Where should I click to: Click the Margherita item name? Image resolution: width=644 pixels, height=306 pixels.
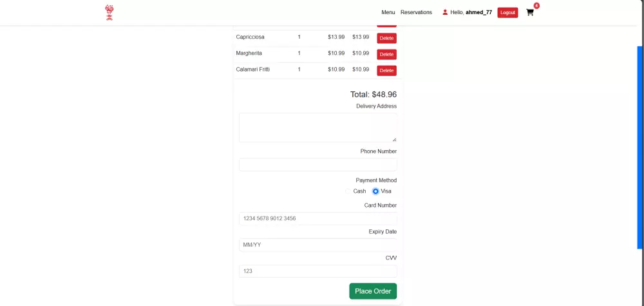[x=249, y=53]
